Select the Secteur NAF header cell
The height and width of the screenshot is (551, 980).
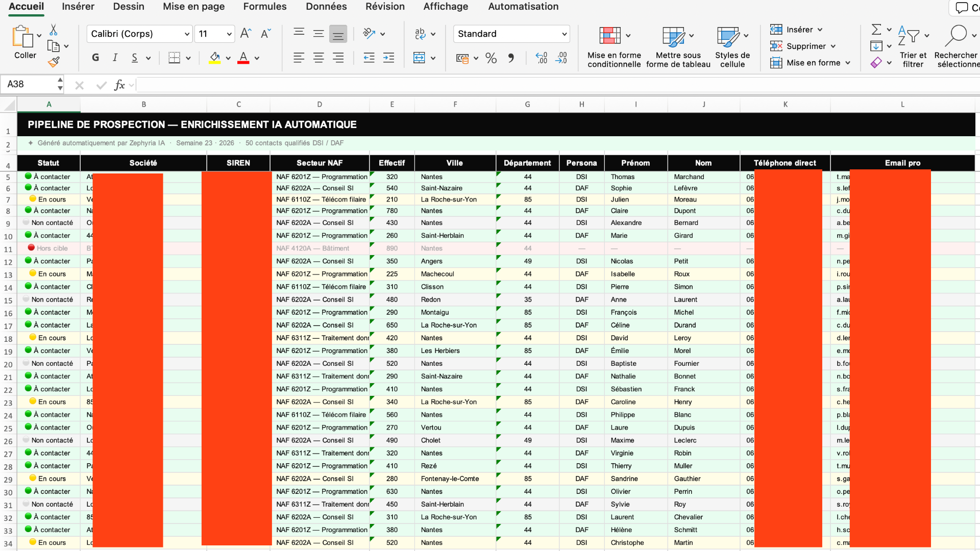(x=320, y=163)
